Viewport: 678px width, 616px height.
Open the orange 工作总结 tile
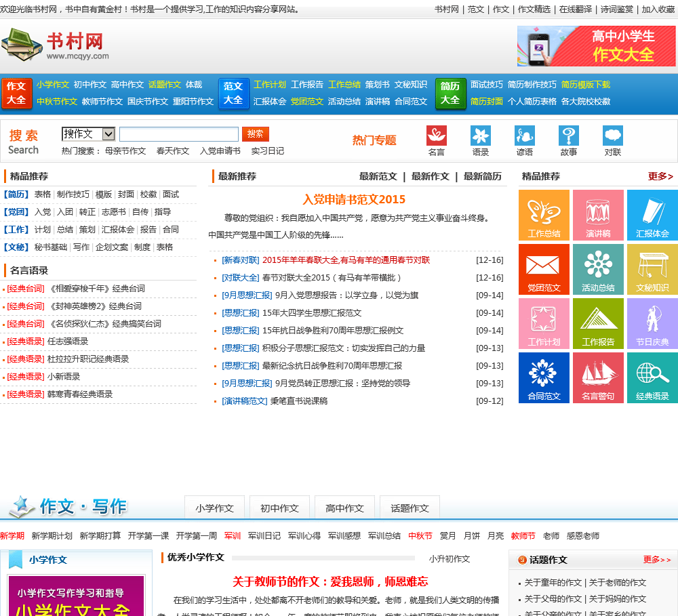click(x=544, y=215)
